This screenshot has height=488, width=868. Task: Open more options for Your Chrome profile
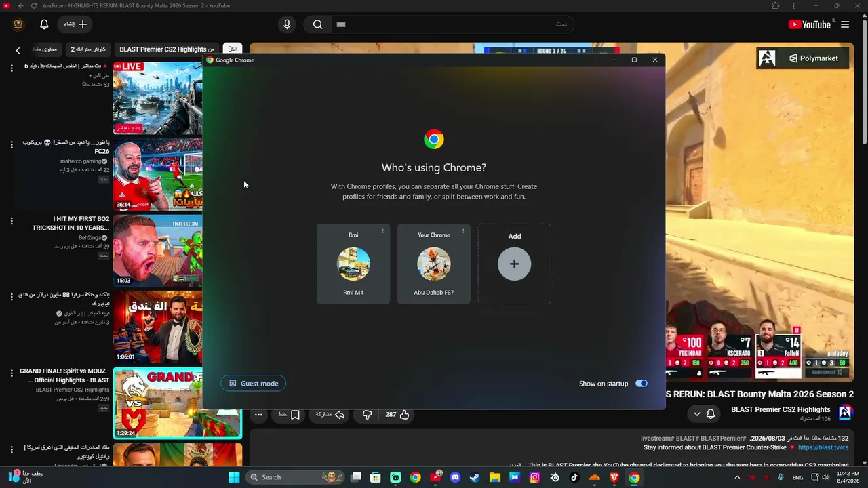463,231
